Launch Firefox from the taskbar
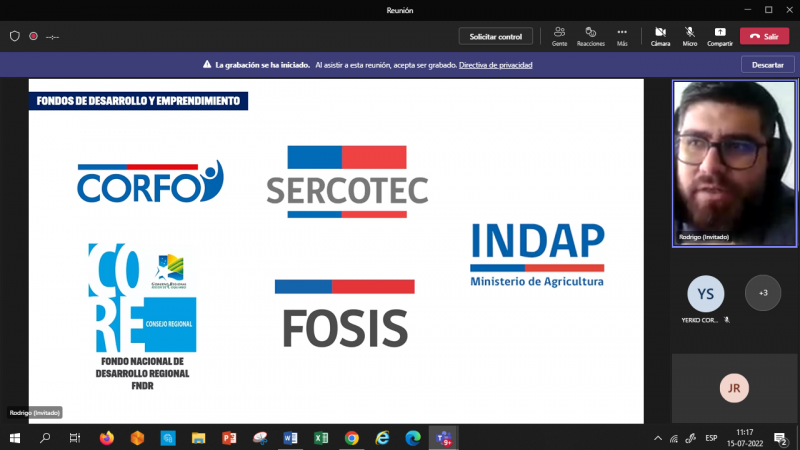The height and width of the screenshot is (450, 800). tap(107, 438)
